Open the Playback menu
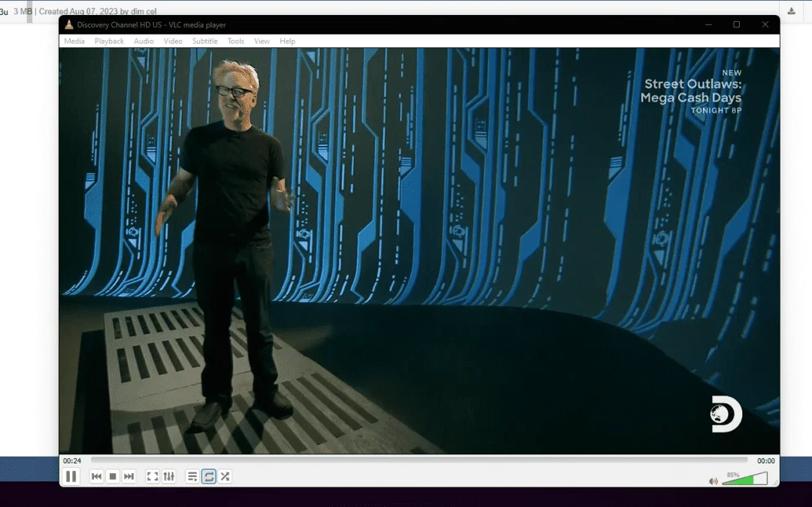812x507 pixels. point(109,41)
